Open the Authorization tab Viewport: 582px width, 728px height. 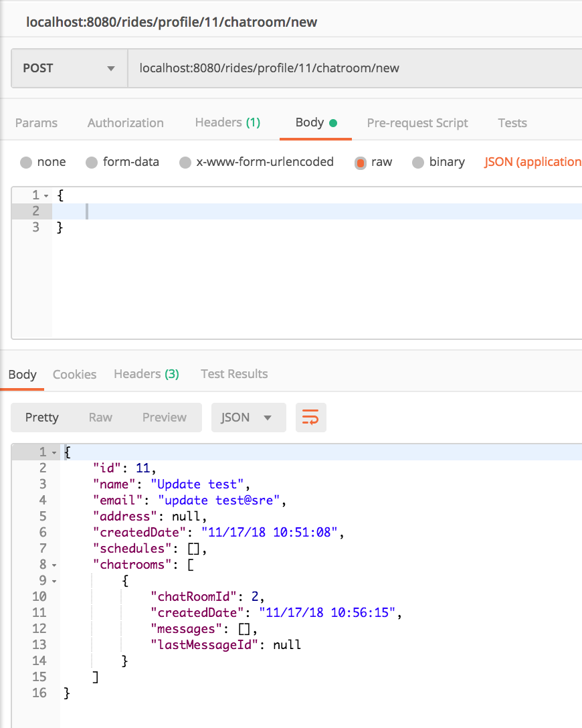(125, 122)
